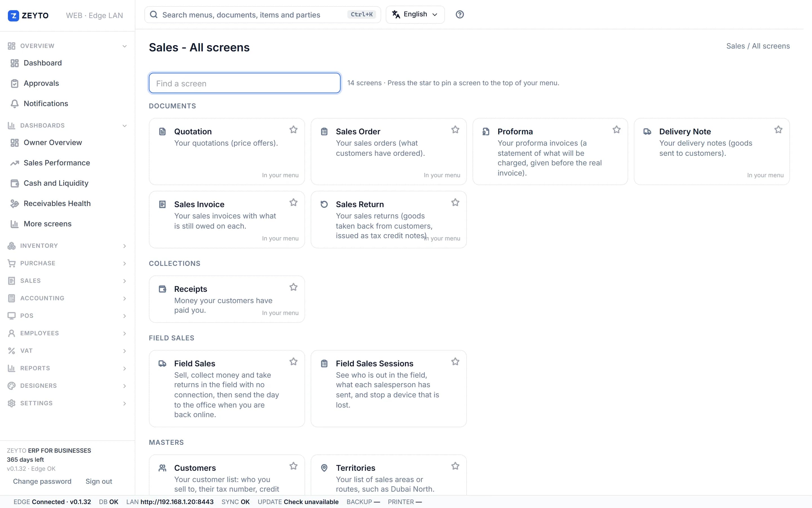This screenshot has height=508, width=812.
Task: Click the Sales Return refresh icon
Action: click(x=324, y=204)
